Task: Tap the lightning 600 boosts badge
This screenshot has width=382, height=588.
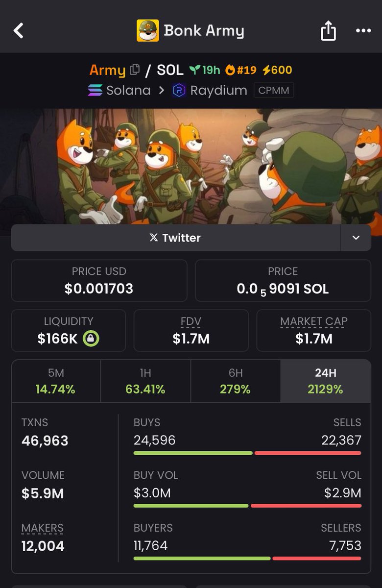Action: (x=277, y=70)
